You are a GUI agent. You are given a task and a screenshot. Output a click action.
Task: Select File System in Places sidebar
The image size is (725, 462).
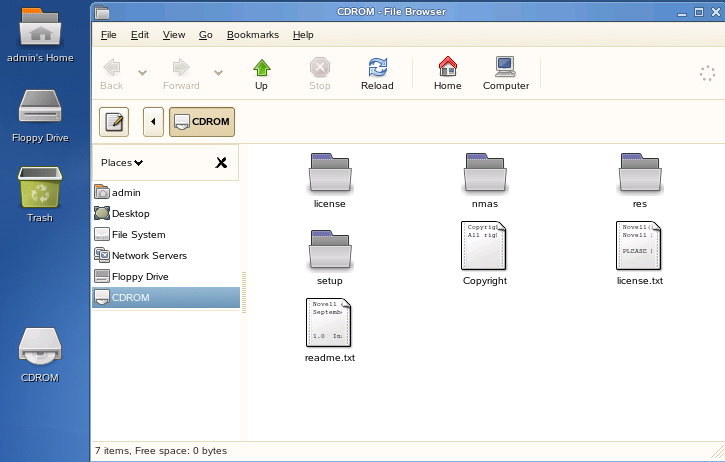[x=166, y=234]
